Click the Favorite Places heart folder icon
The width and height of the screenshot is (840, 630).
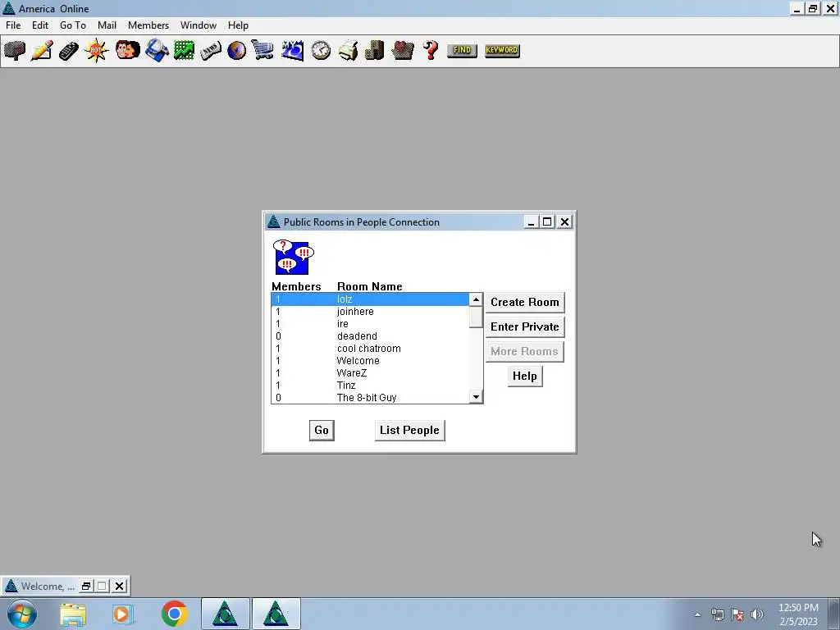pyautogui.click(x=402, y=50)
